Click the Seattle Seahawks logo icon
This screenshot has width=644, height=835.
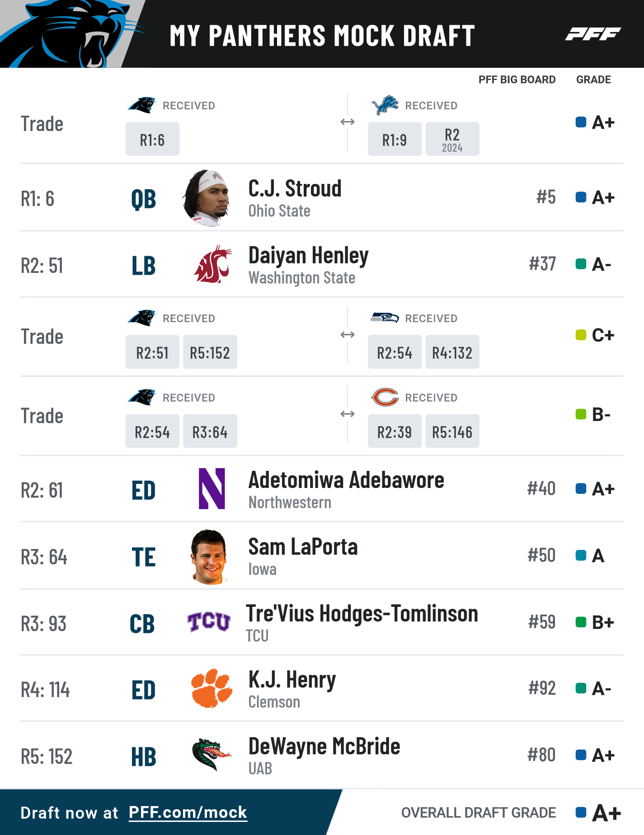tap(385, 318)
